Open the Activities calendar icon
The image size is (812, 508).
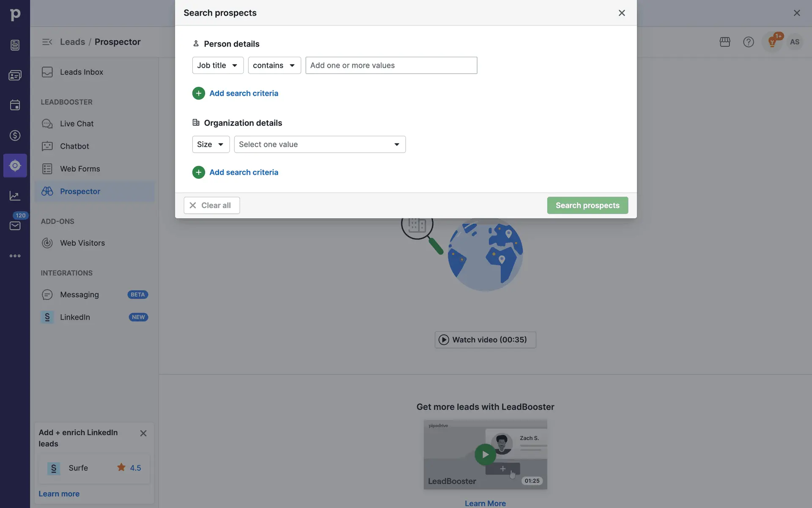tap(15, 105)
